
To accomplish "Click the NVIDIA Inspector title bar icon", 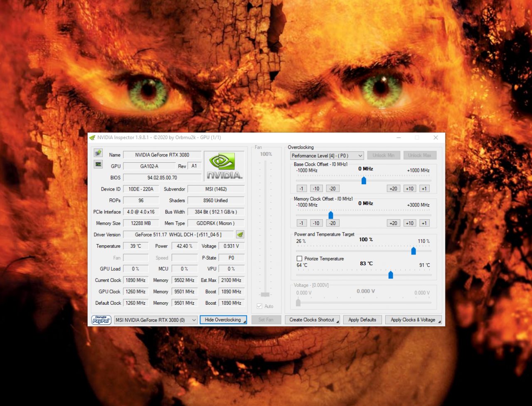I will pyautogui.click(x=93, y=137).
